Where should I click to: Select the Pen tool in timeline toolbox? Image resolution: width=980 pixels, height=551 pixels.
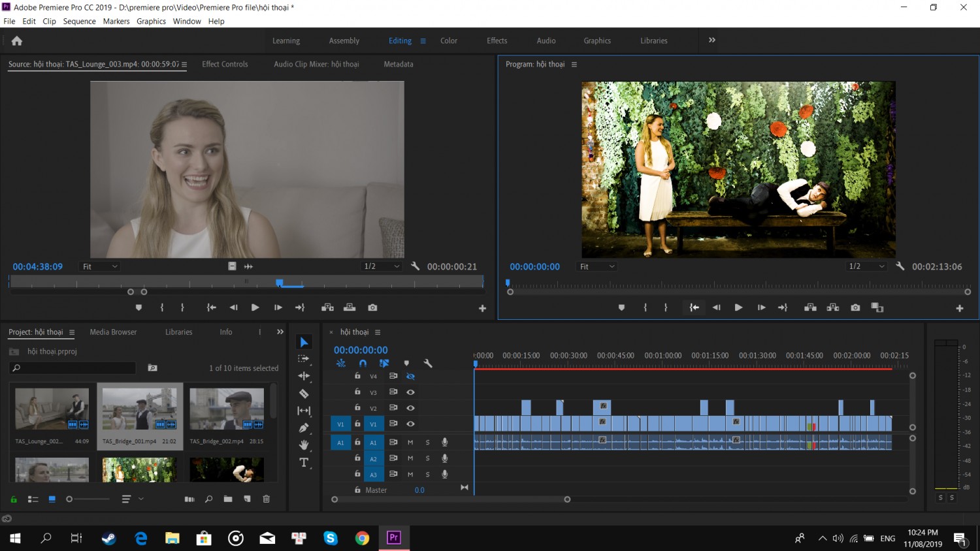pos(304,428)
